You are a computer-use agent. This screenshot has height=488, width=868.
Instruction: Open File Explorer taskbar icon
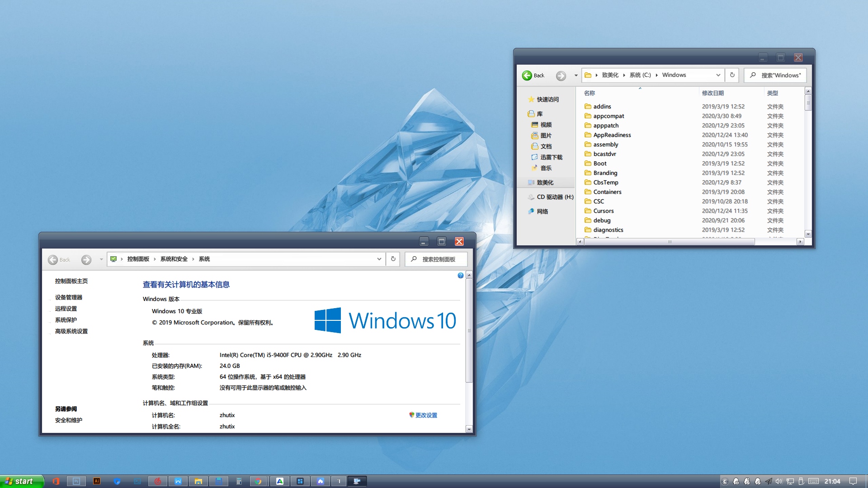198,481
